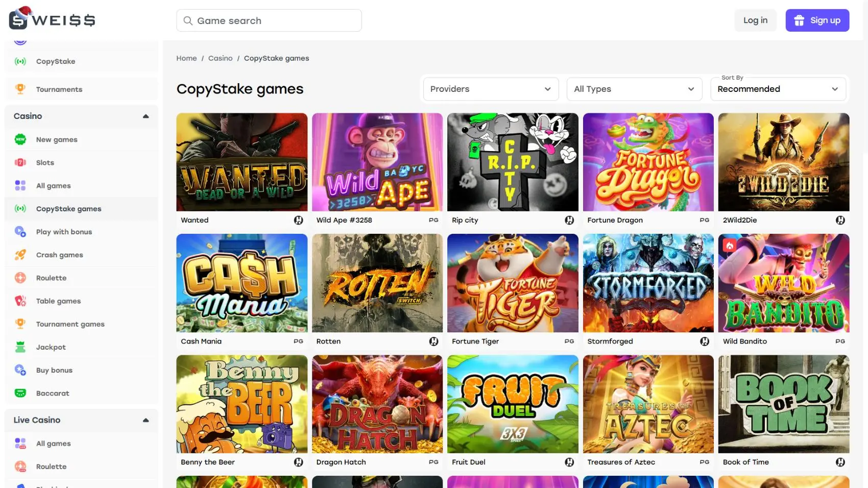This screenshot has height=488, width=868.
Task: Collapse the Casino section
Action: [x=146, y=116]
